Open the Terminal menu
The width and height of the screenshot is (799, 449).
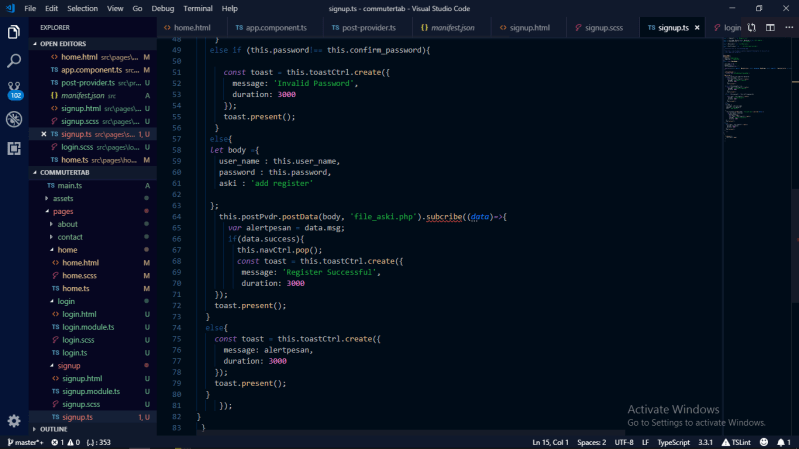198,8
